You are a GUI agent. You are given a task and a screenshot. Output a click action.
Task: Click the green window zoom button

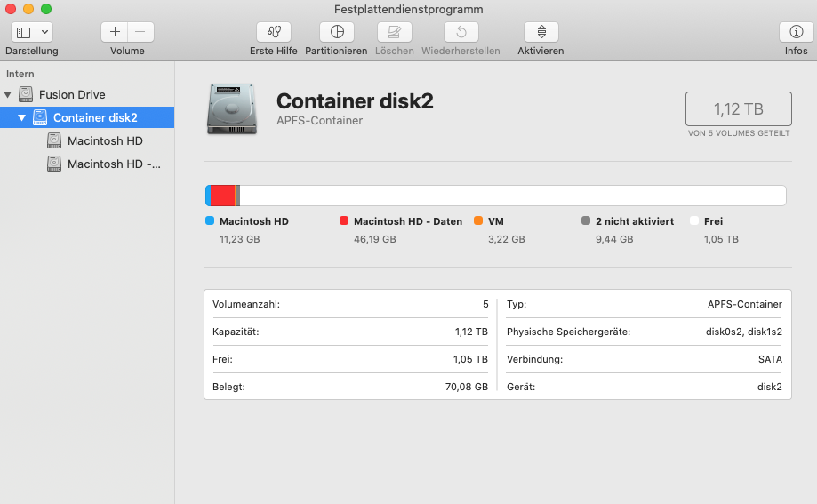coord(46,9)
